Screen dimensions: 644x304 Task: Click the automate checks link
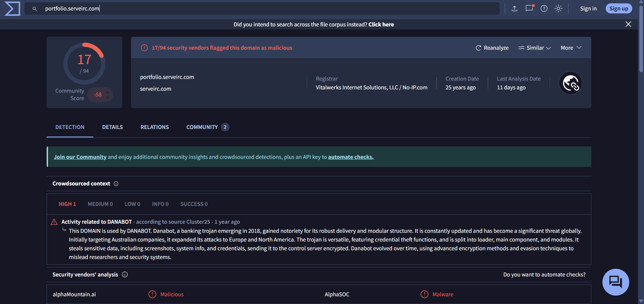pyautogui.click(x=351, y=157)
